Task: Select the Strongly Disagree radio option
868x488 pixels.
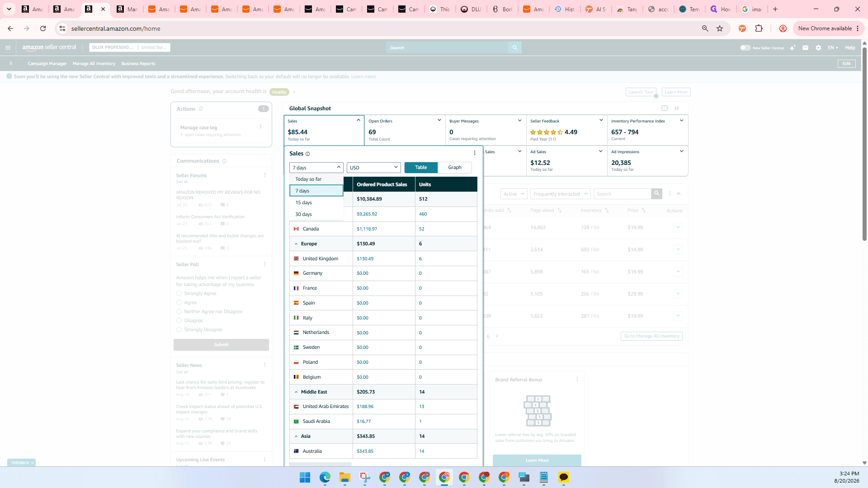Action: 179,329
